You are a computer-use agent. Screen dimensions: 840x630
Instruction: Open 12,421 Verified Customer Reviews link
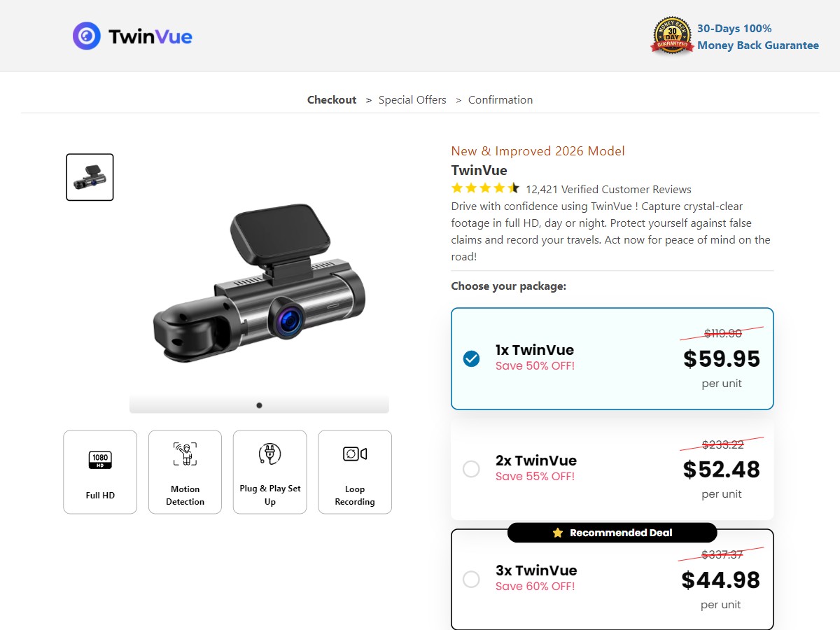(x=608, y=189)
